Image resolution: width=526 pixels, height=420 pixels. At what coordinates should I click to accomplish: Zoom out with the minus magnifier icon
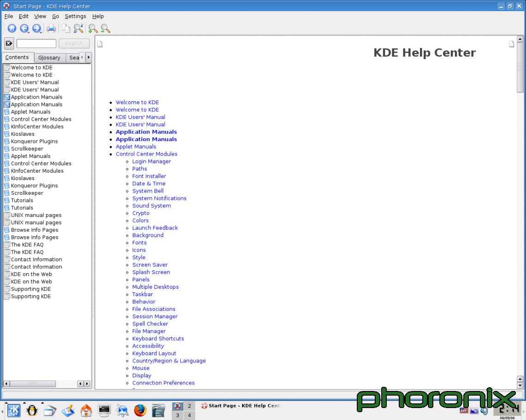point(106,29)
